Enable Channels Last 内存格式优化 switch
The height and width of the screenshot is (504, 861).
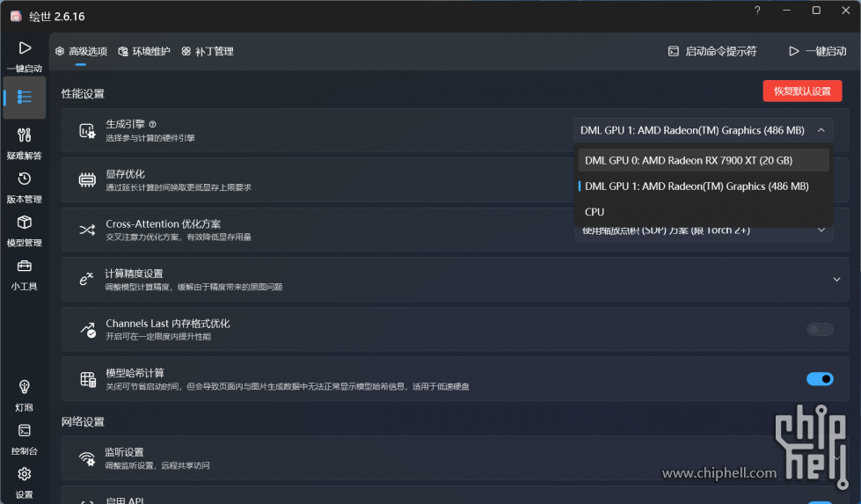(820, 330)
